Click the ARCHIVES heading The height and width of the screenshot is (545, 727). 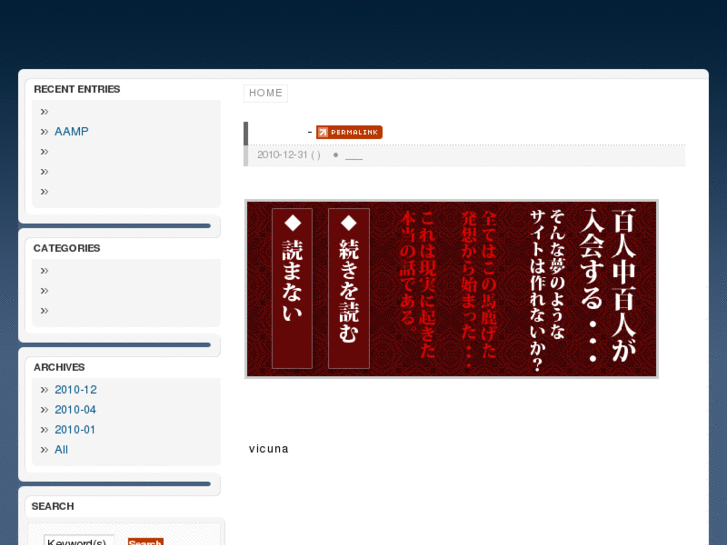[59, 367]
